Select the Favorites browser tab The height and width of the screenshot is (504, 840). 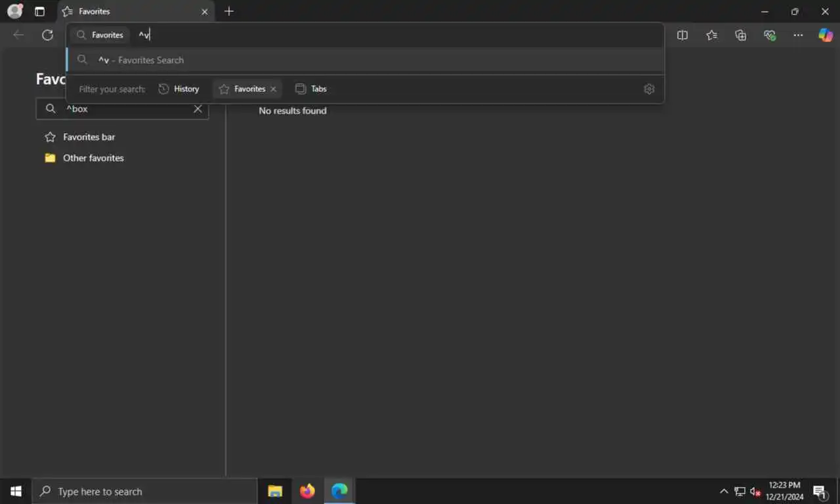pos(135,11)
